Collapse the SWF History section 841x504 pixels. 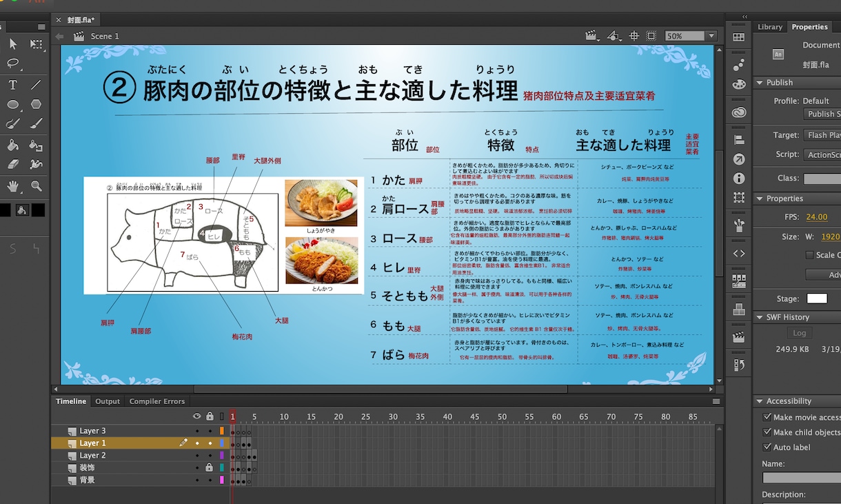click(x=760, y=317)
